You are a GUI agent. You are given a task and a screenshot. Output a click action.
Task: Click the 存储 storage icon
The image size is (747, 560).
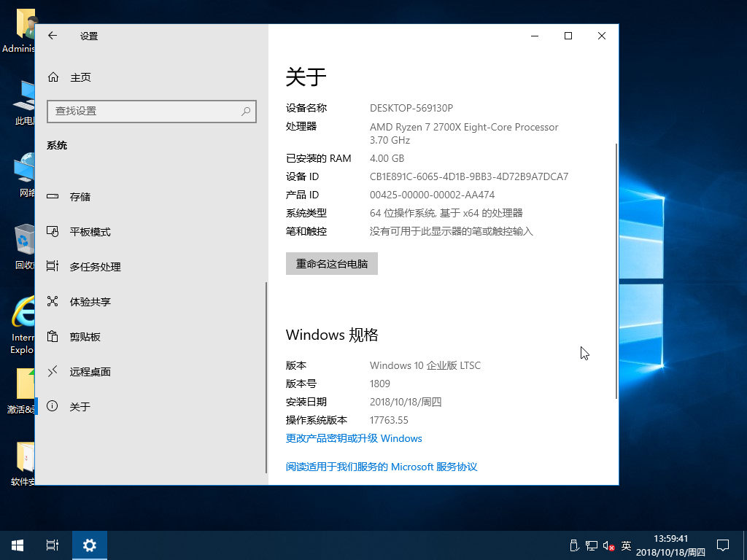pyautogui.click(x=53, y=196)
